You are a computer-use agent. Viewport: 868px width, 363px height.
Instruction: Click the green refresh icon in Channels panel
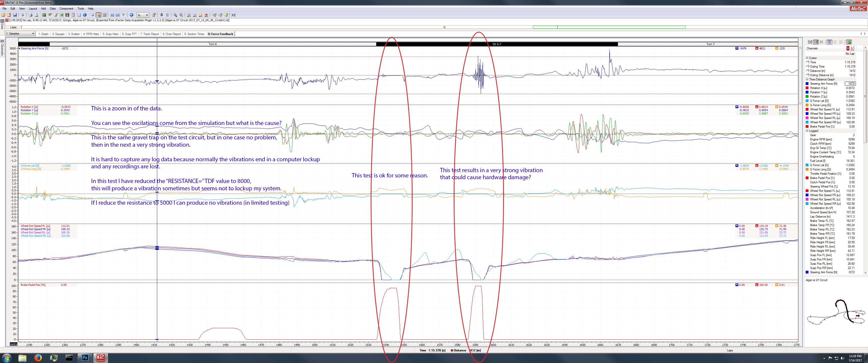849,42
